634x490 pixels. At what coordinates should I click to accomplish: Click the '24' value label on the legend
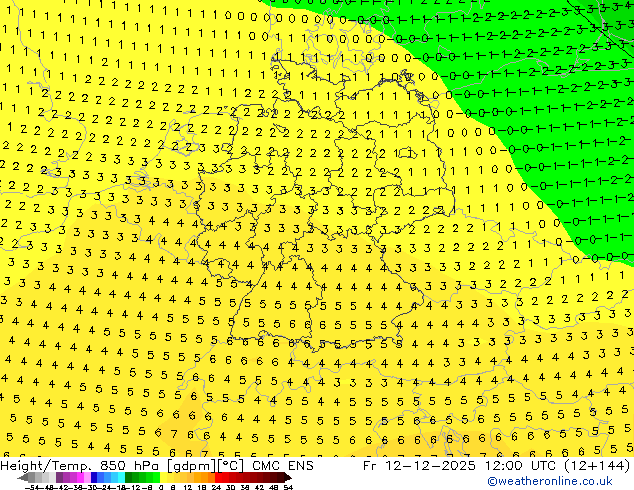point(216,488)
